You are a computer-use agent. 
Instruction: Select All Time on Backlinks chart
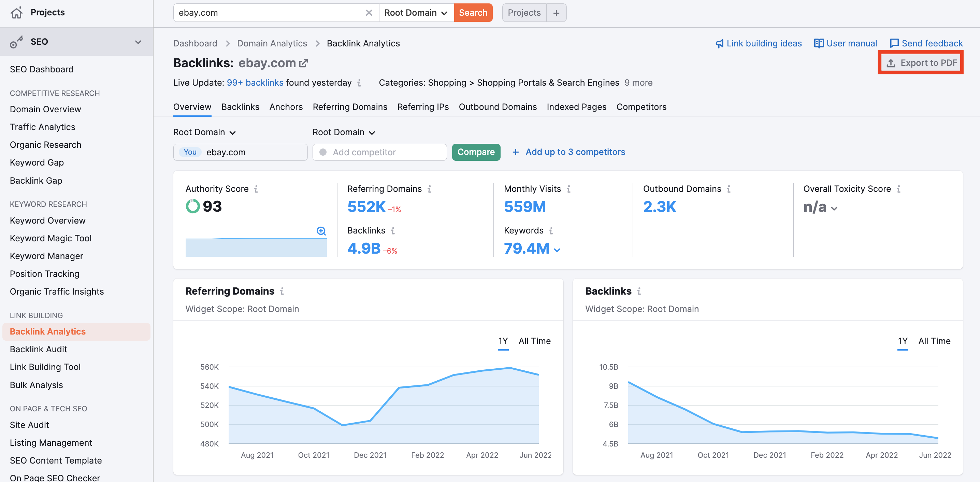pyautogui.click(x=934, y=341)
